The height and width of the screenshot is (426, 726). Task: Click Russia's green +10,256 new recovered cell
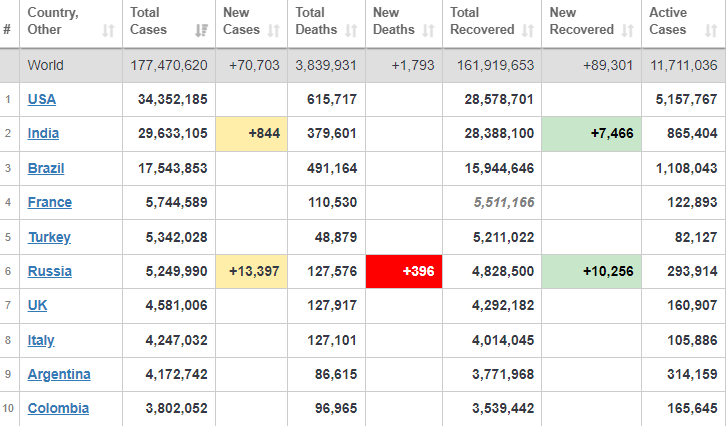coord(591,271)
